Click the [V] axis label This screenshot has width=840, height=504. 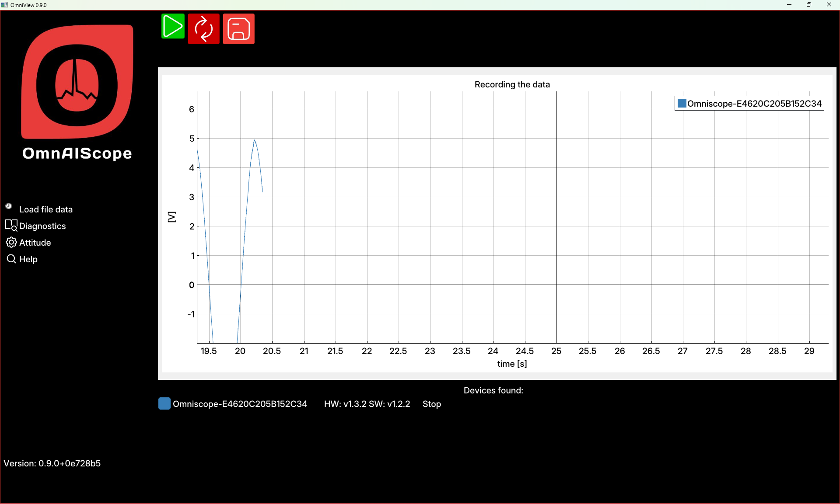[171, 217]
